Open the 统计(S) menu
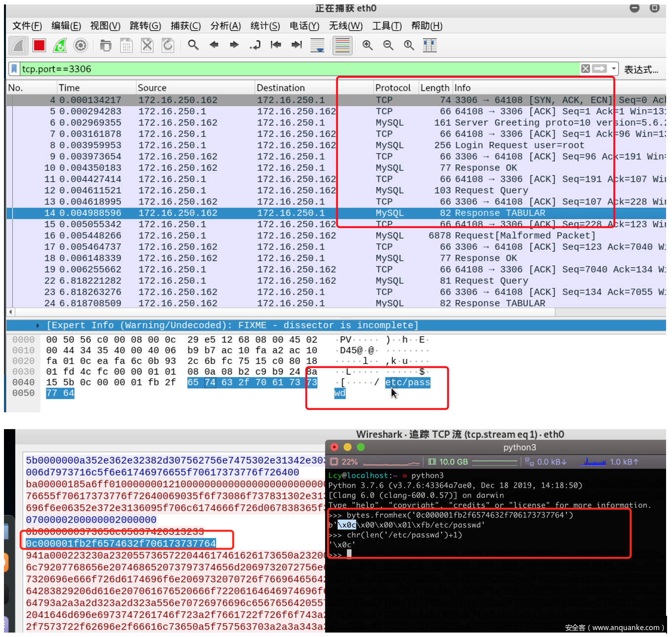The height and width of the screenshot is (637, 672). coord(265,26)
